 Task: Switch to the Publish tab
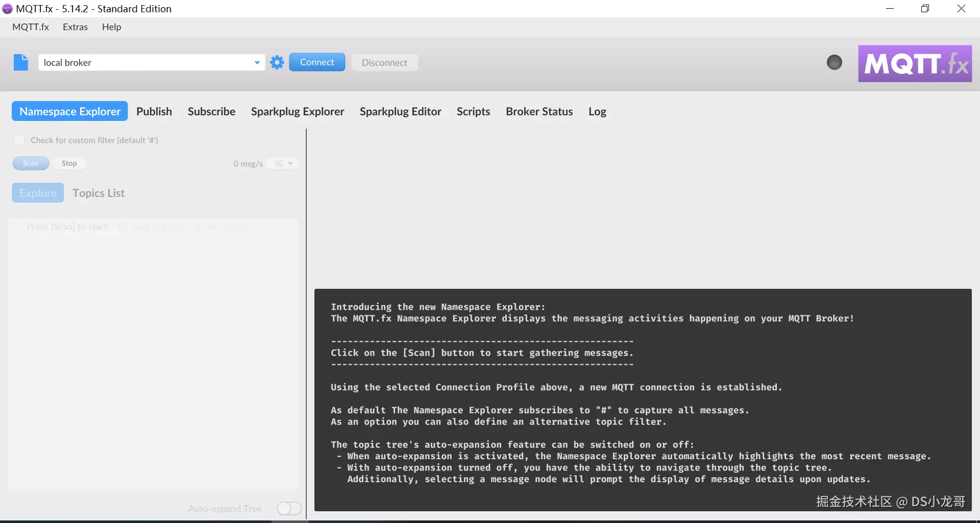pos(154,111)
